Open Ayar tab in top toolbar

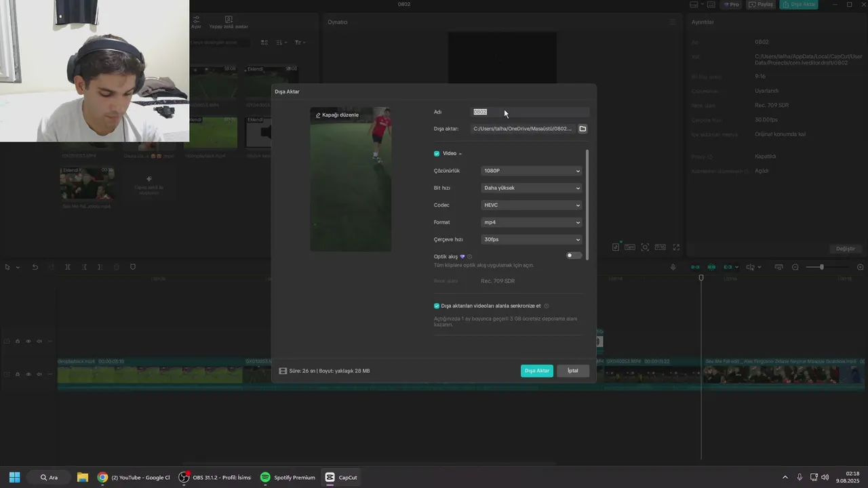196,22
